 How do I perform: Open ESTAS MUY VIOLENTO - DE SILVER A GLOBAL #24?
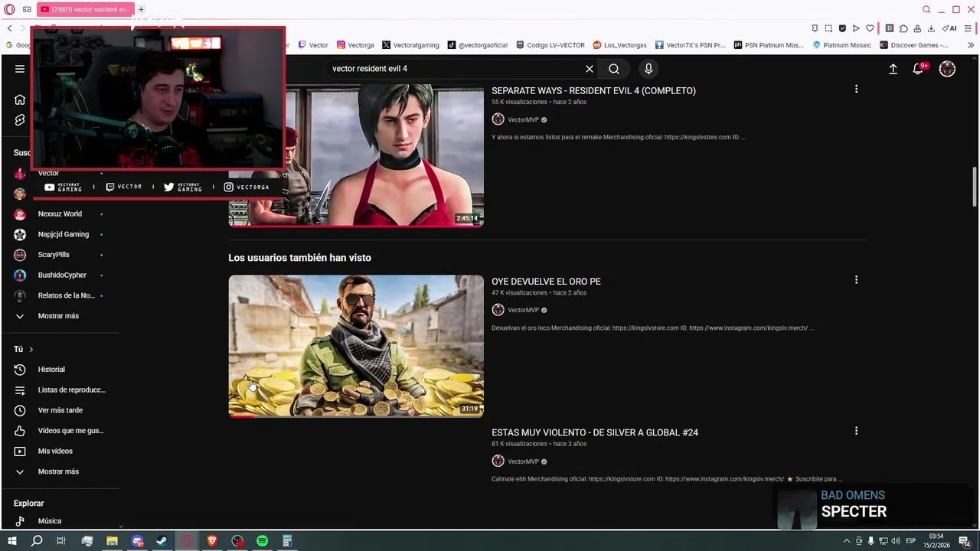[595, 432]
